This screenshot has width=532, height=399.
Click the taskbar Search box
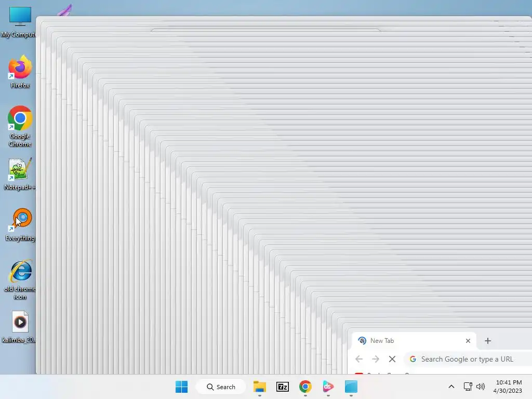coord(221,387)
